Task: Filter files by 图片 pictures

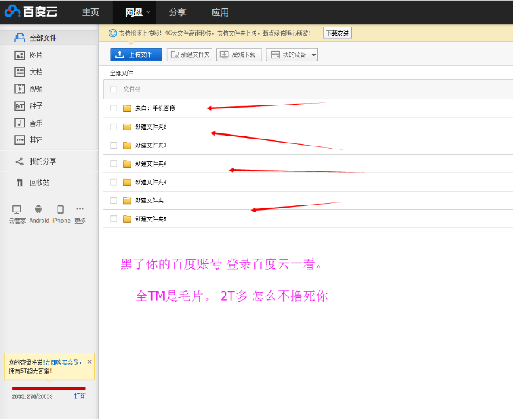Action: click(x=36, y=55)
